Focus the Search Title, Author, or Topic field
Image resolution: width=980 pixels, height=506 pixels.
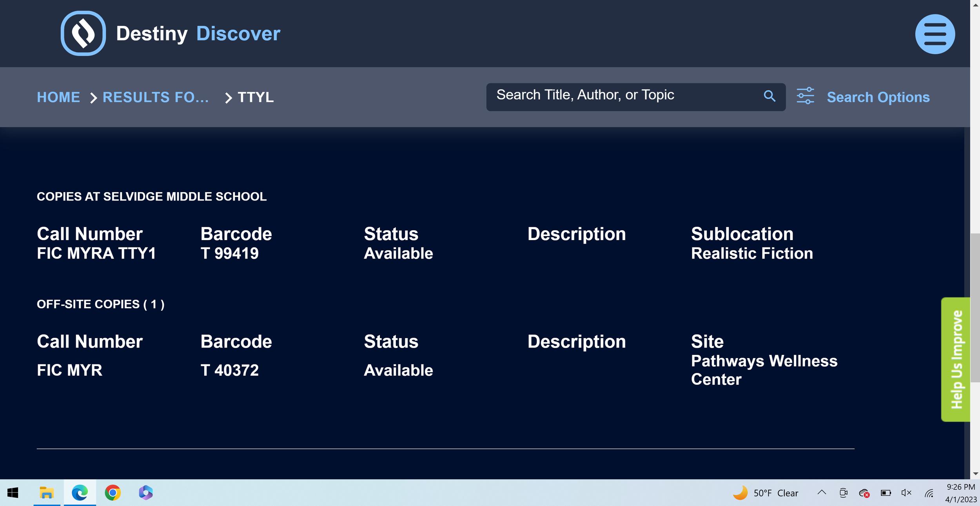pos(623,95)
